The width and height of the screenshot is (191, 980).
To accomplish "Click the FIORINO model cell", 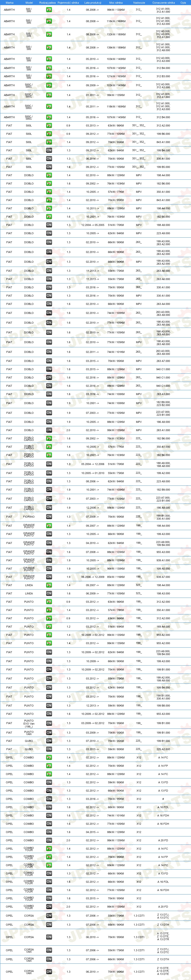I will pos(29,517).
